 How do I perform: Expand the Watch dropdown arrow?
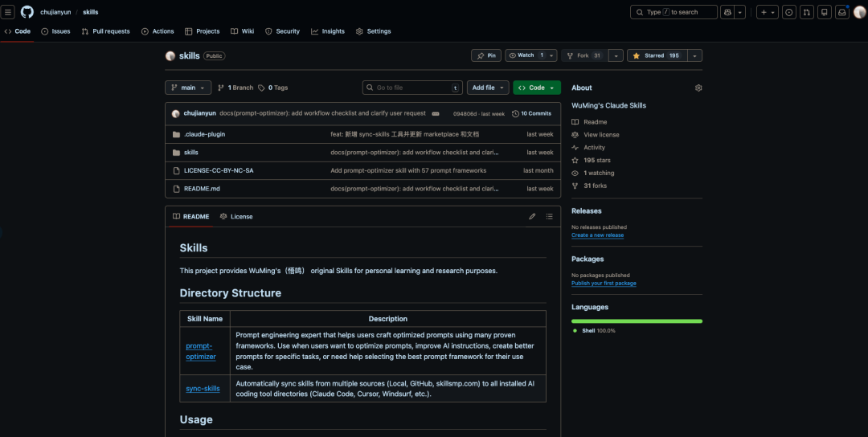(x=552, y=55)
